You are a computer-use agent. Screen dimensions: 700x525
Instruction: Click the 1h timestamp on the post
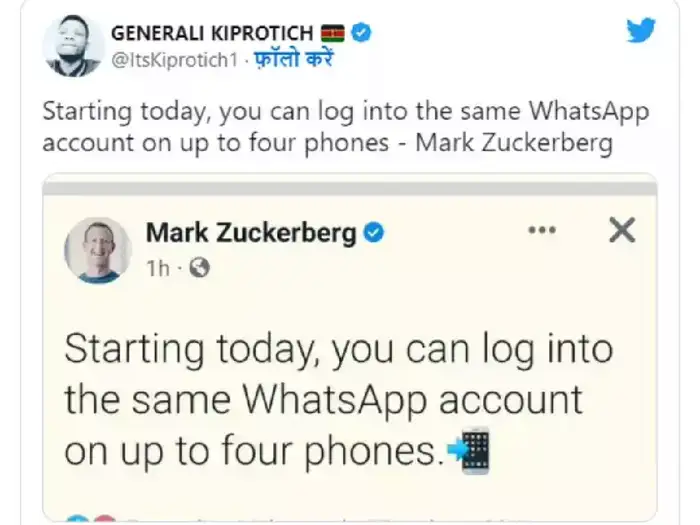click(x=158, y=268)
